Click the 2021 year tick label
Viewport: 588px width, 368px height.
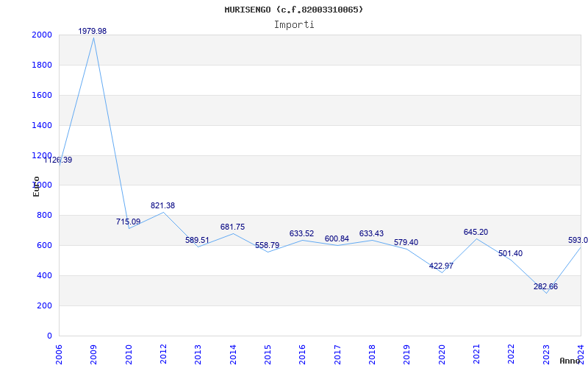click(x=476, y=354)
